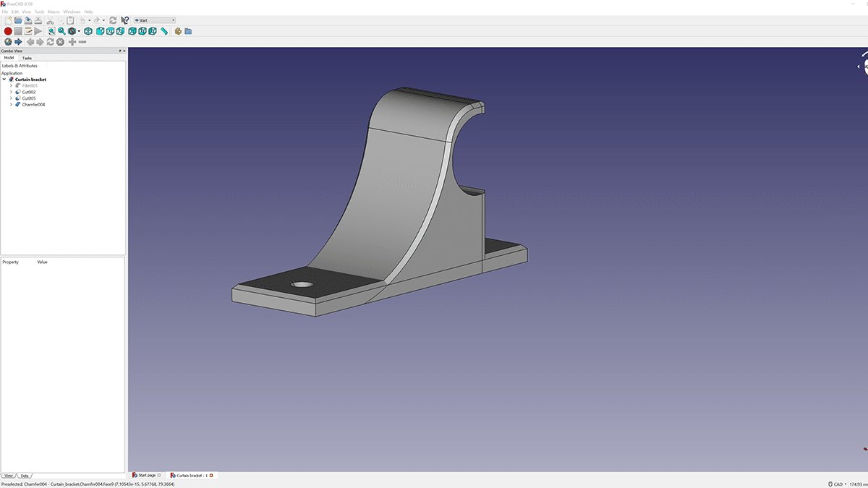The height and width of the screenshot is (488, 868).
Task: Start recording a macro with the red record icon
Action: click(7, 31)
